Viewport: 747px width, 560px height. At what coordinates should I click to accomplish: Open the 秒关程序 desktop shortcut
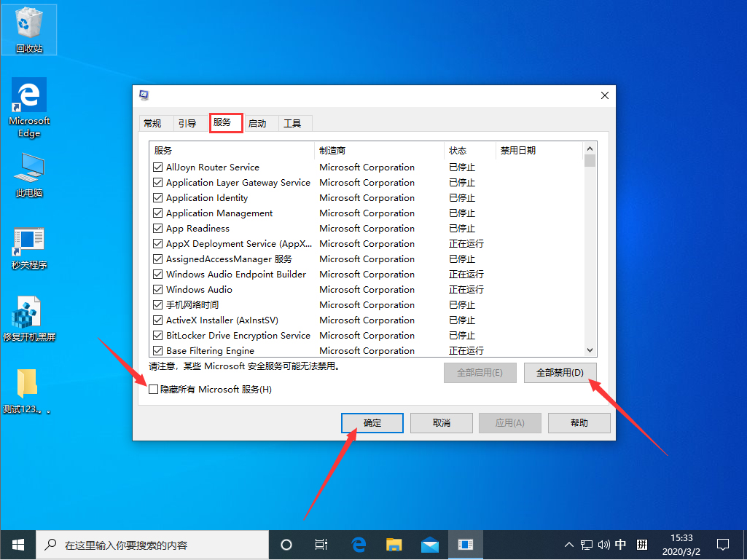pyautogui.click(x=28, y=240)
